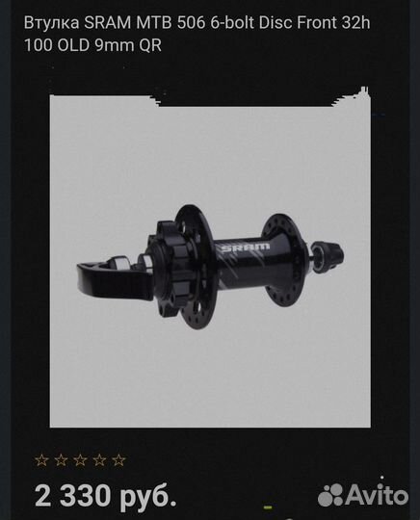Click the SRAM logo on the hub body
This screenshot has height=520, width=420.
245,247
